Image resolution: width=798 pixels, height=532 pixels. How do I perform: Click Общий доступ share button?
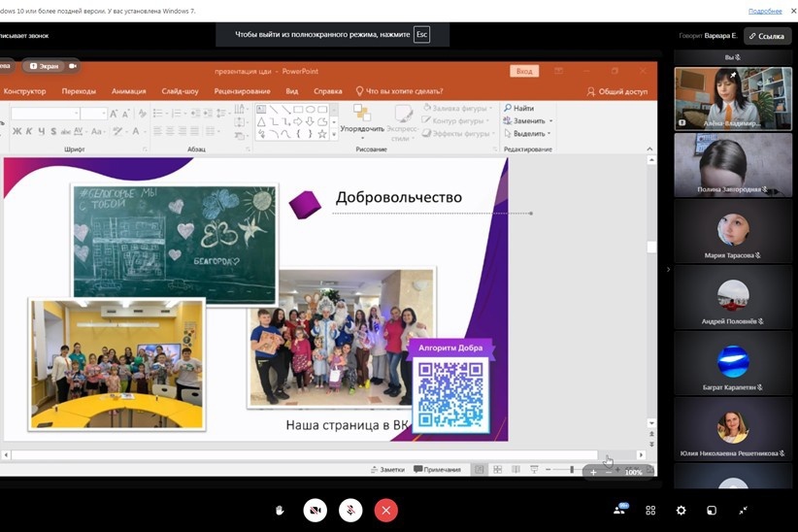click(617, 91)
